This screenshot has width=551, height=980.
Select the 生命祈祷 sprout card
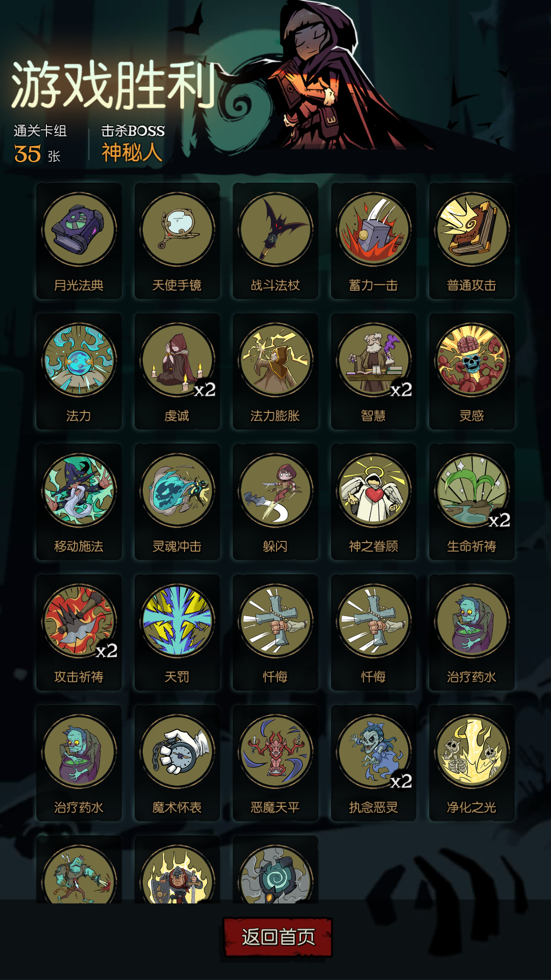pos(472,502)
